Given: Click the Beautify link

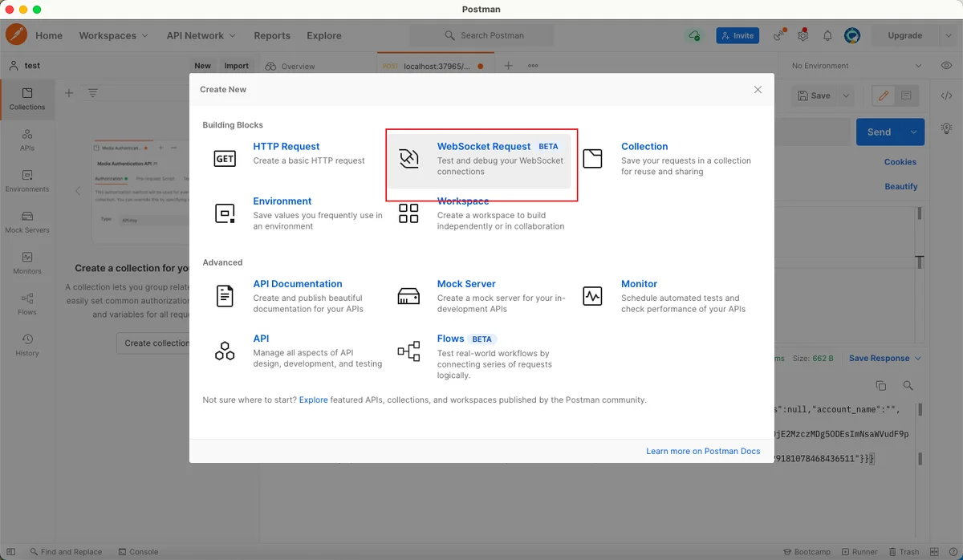Looking at the screenshot, I should (901, 186).
